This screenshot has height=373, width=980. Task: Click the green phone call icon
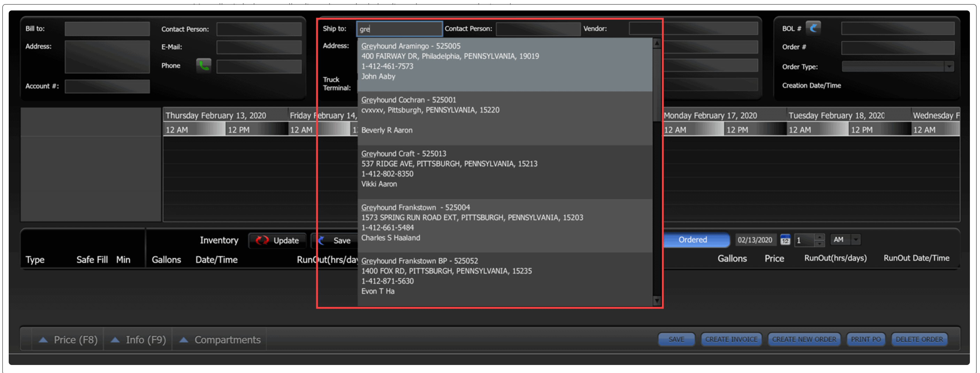[204, 66]
